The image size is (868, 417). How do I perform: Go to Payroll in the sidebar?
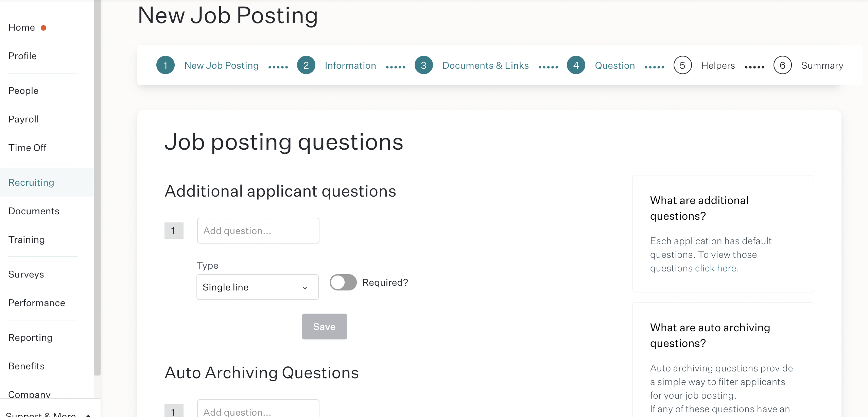23,119
